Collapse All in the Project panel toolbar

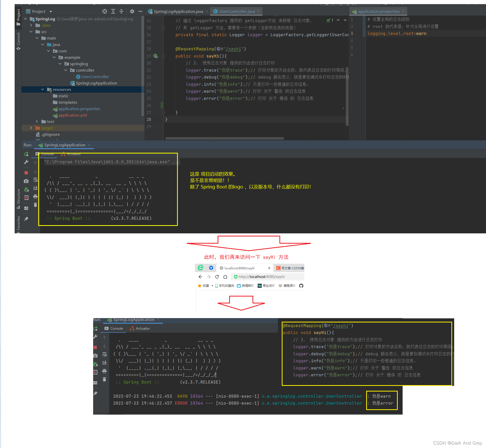click(121, 11)
